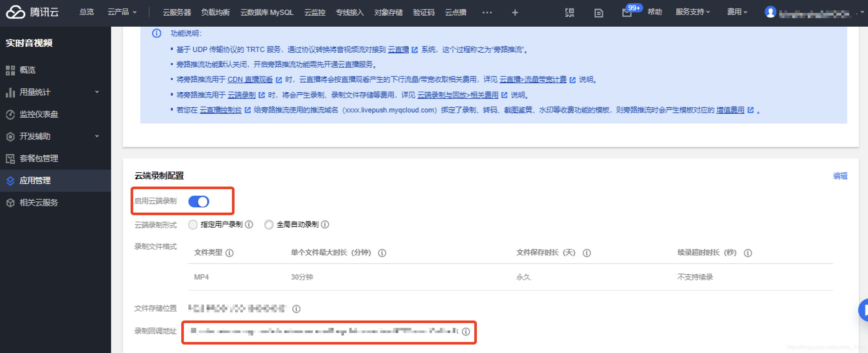Image resolution: width=868 pixels, height=353 pixels.
Task: Click external link icon after 云直播控制台
Action: tap(247, 110)
